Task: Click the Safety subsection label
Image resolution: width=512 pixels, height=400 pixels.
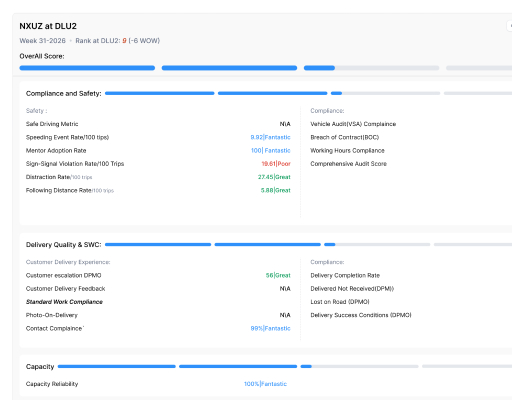Action: click(x=37, y=111)
